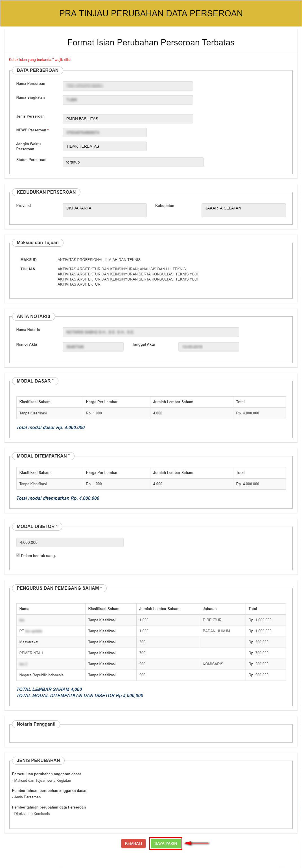The height and width of the screenshot is (868, 302).
Task: Click the green SAYA YAKIN button
Action: click(165, 843)
